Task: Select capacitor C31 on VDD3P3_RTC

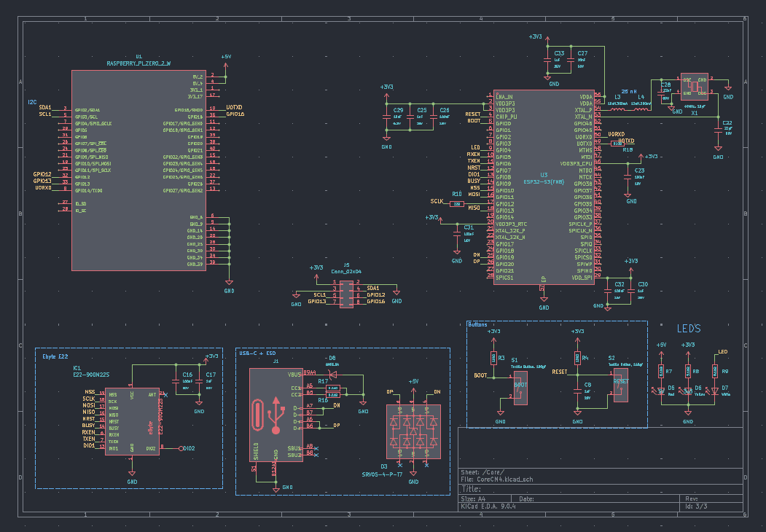Action: click(457, 235)
